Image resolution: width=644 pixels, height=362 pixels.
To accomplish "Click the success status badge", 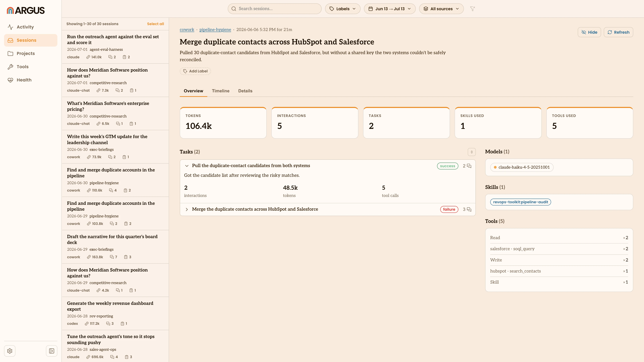I will pos(447,166).
